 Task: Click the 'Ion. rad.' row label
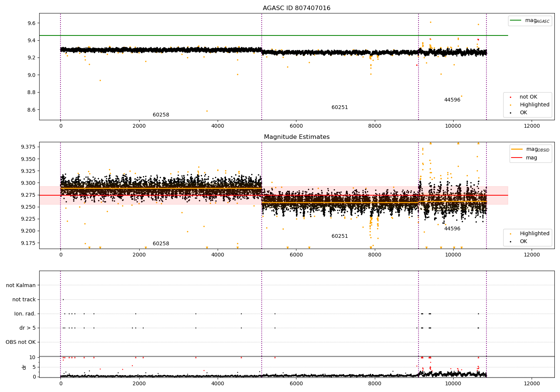tap(25, 314)
